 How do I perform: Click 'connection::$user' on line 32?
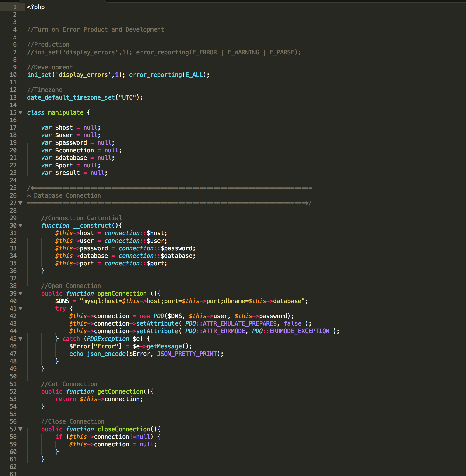[134, 241]
